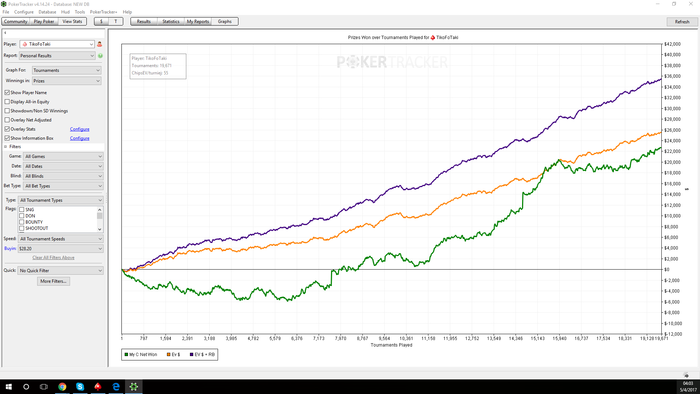This screenshot has width=700, height=394.
Task: Select the PokerTracker taskbar icon
Action: [x=133, y=387]
